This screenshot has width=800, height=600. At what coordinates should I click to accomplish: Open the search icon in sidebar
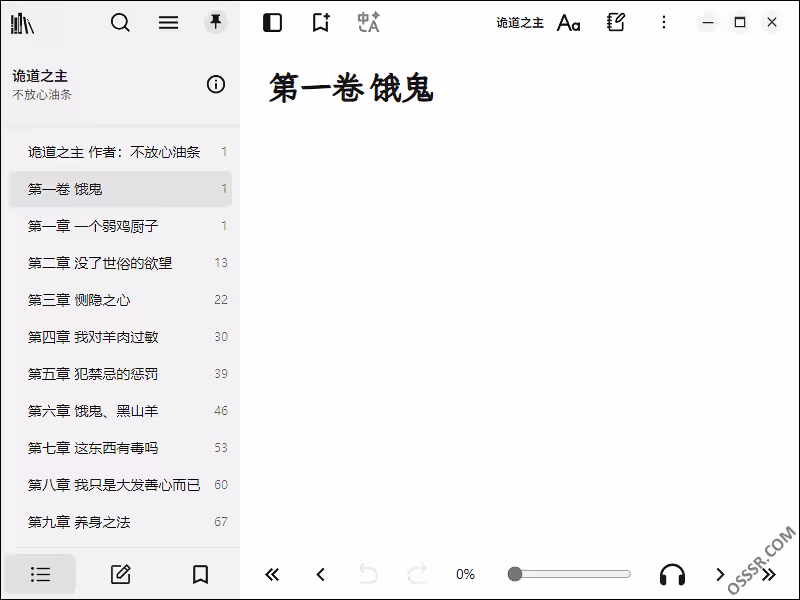(x=120, y=22)
